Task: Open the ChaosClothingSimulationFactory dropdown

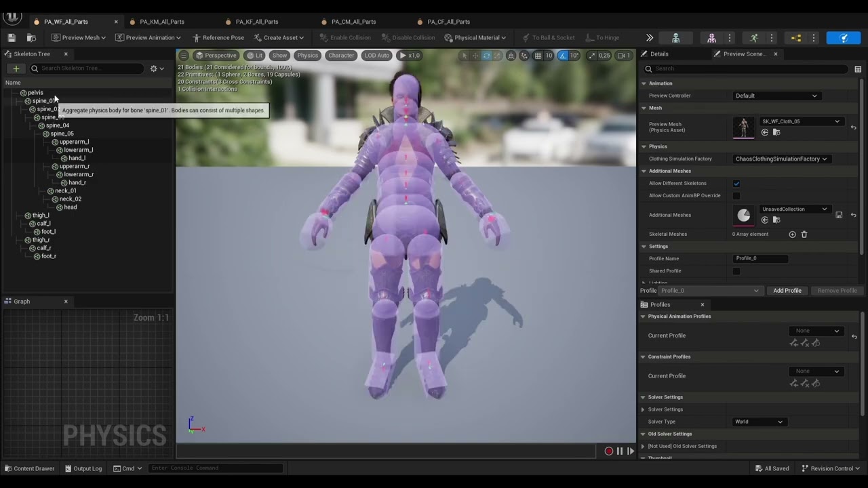Action: click(781, 159)
